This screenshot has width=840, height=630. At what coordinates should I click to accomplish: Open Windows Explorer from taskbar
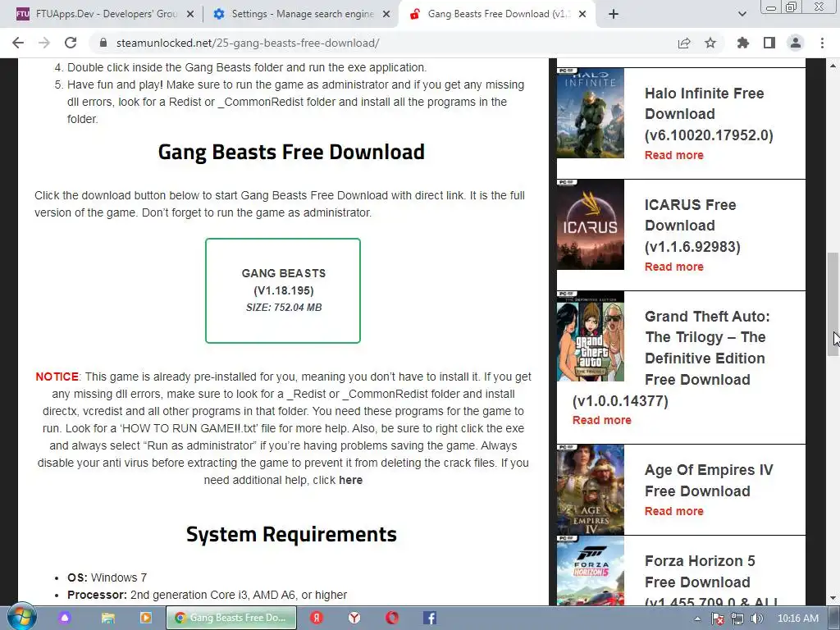point(108,618)
